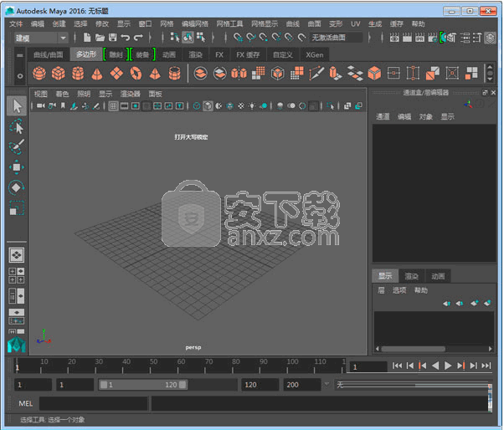Create a polygon sphere from the shelf
504x430 pixels.
(39, 74)
